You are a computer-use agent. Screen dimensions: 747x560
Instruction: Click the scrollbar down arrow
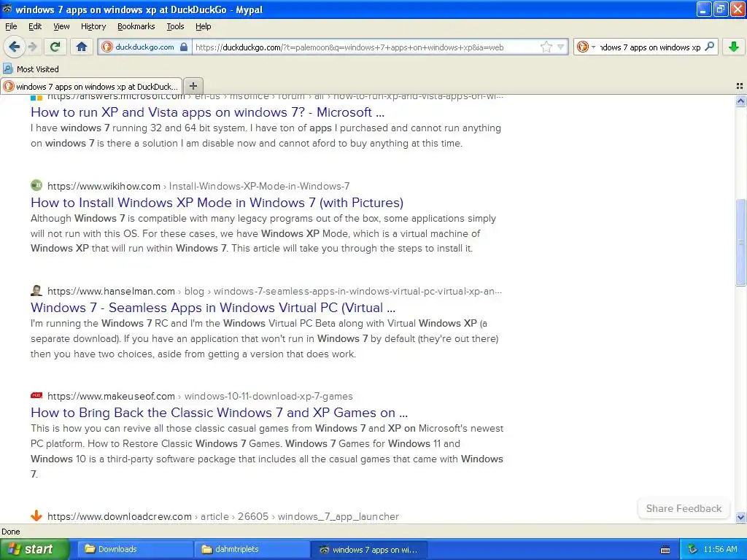[x=740, y=517]
